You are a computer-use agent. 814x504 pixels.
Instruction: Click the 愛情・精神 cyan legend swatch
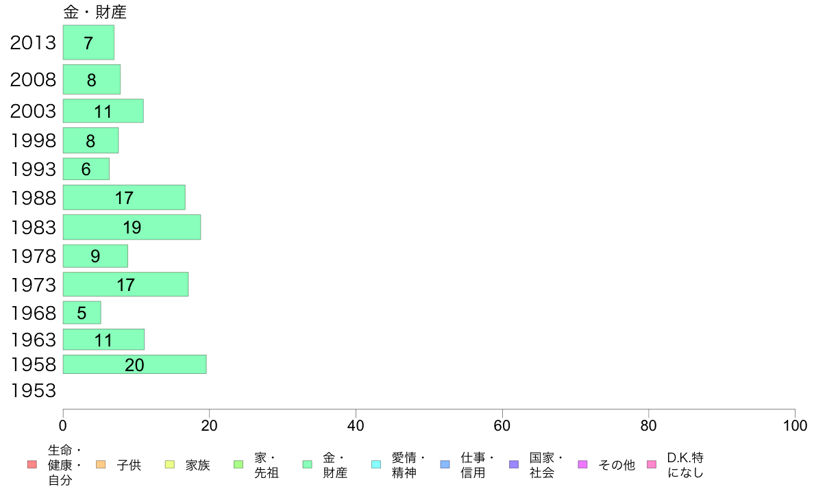pos(376,464)
